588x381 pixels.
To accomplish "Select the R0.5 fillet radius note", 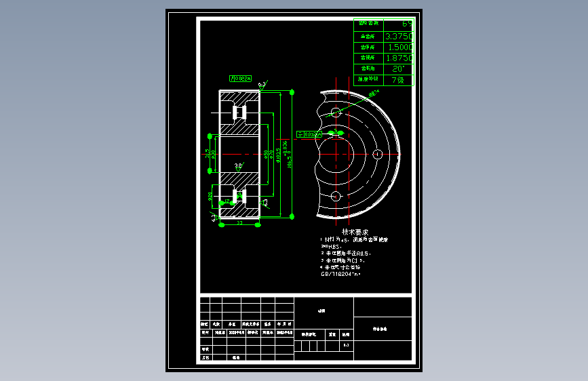I will click(345, 254).
